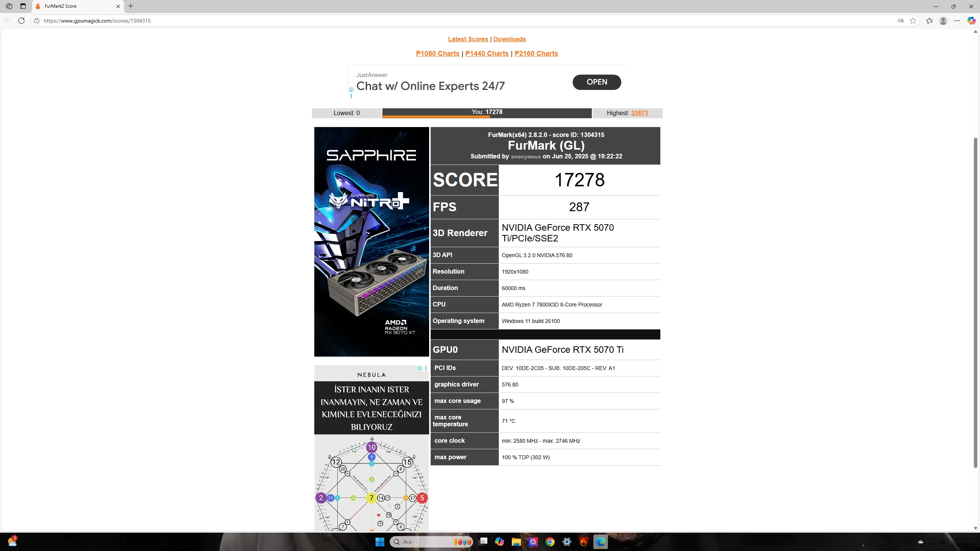980x551 pixels.
Task: Click the page vertical scrollbar
Action: click(x=975, y=302)
